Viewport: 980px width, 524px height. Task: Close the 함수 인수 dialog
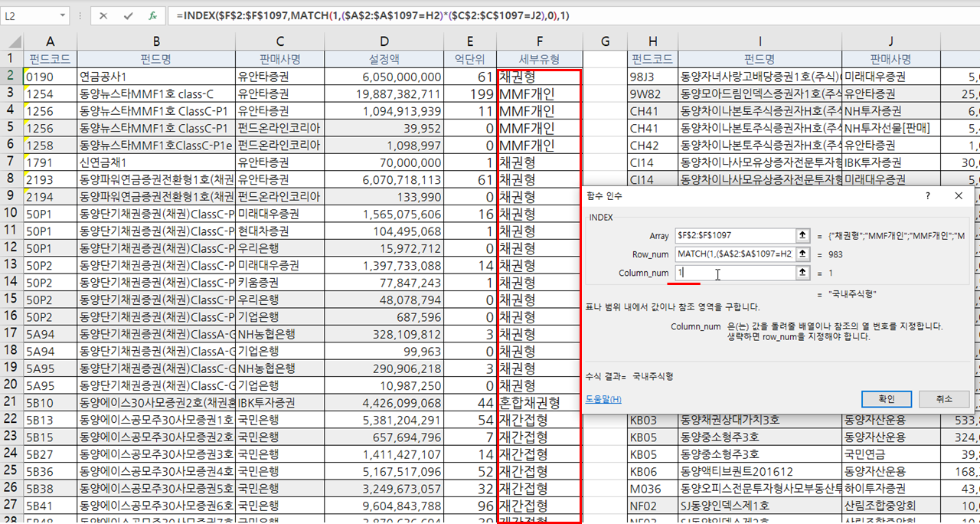pyautogui.click(x=959, y=196)
